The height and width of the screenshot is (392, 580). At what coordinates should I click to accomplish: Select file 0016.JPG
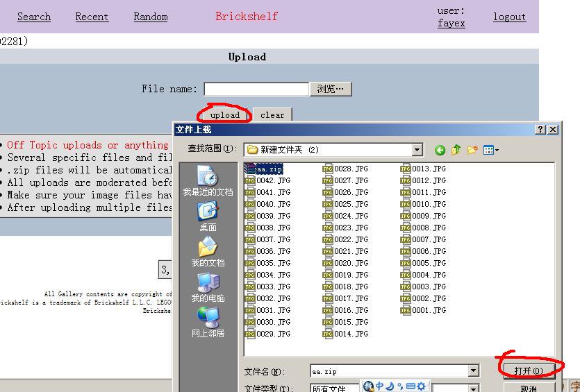pyautogui.click(x=345, y=310)
